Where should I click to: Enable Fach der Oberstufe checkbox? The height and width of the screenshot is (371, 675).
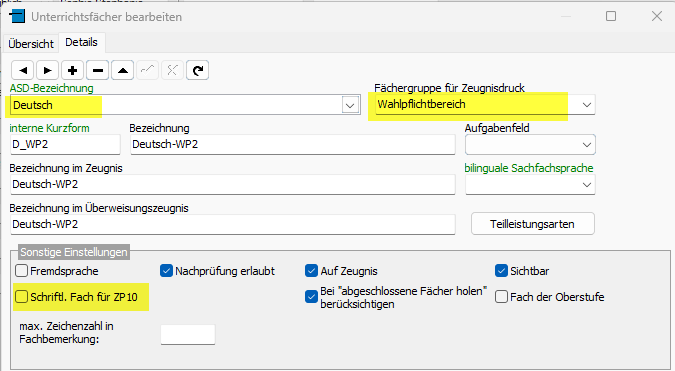coord(501,297)
